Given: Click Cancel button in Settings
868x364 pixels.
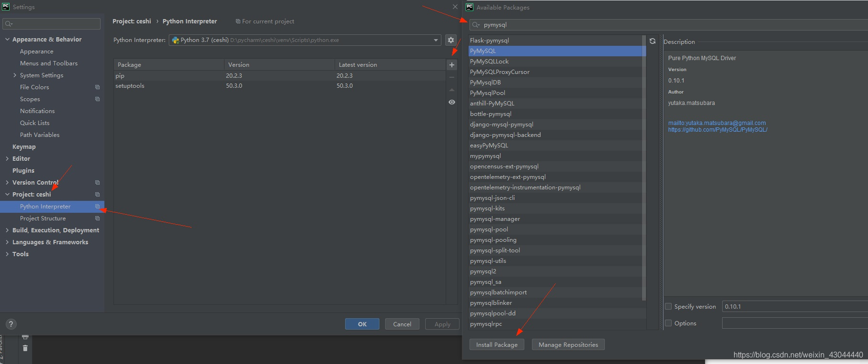Looking at the screenshot, I should [402, 324].
